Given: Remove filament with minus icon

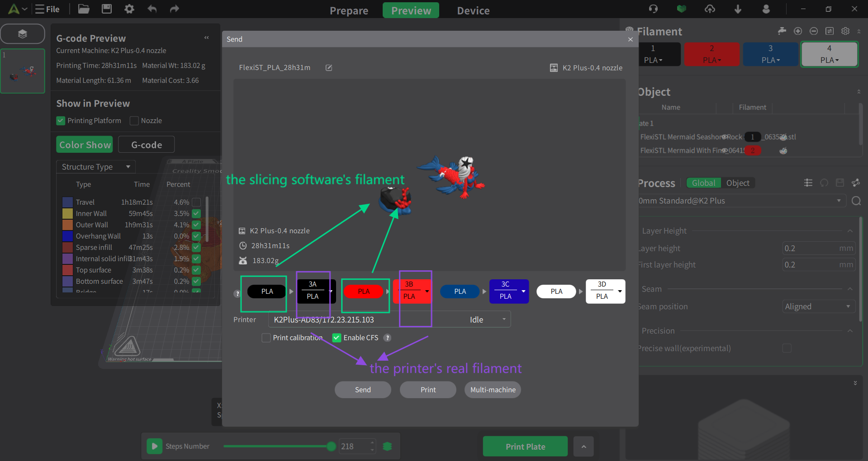Looking at the screenshot, I should [x=814, y=31].
